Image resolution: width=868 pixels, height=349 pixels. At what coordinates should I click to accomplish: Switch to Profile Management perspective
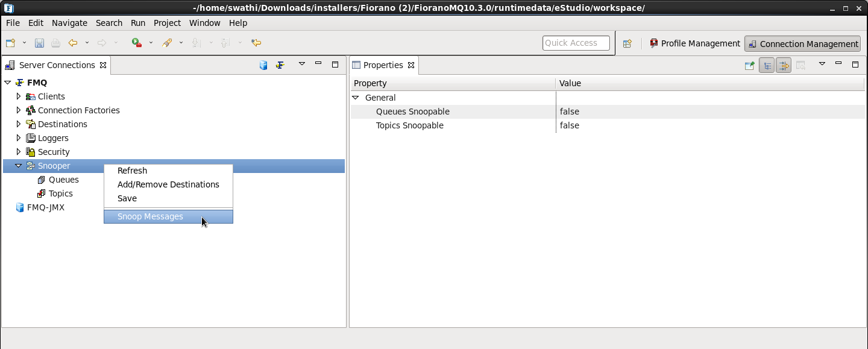(x=695, y=43)
